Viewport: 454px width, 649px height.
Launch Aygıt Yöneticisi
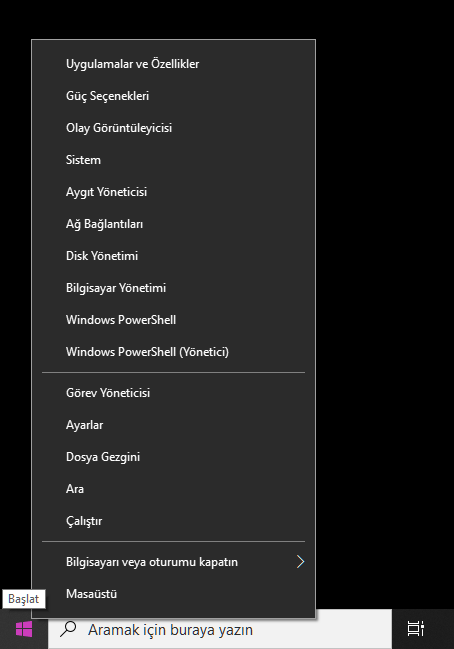point(173,192)
